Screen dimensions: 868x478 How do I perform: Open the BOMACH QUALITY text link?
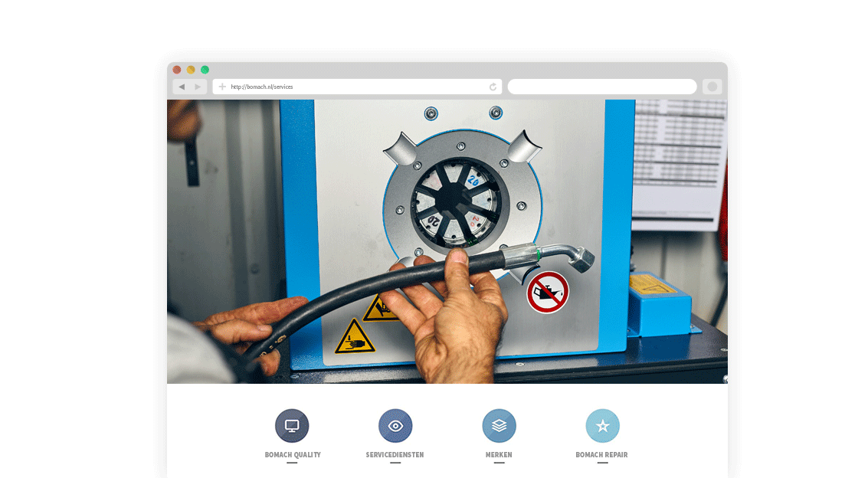(293, 455)
